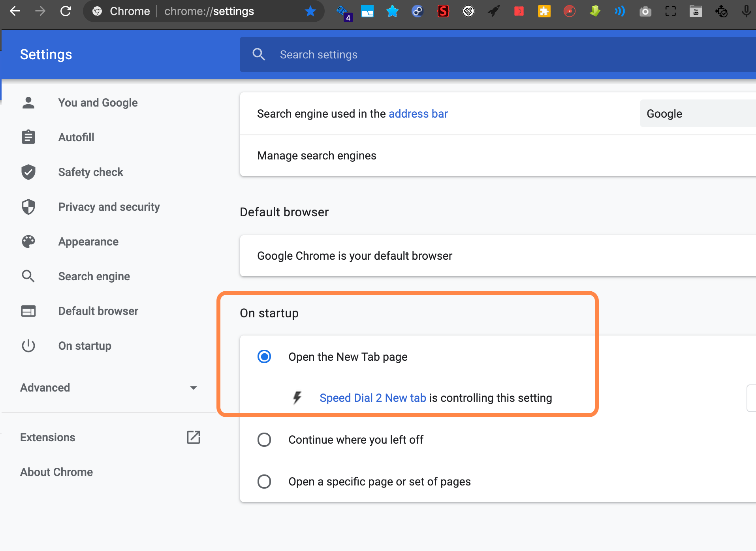Open the red S braces extension

click(443, 11)
